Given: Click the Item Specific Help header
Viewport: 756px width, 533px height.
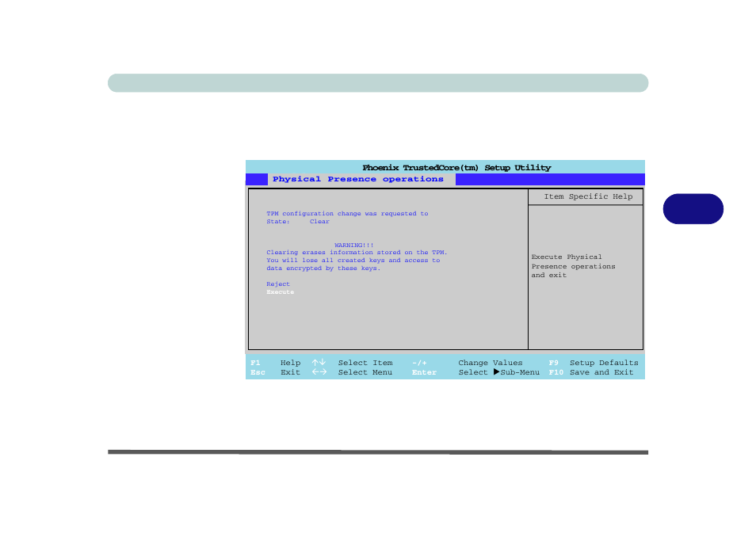Looking at the screenshot, I should click(x=588, y=196).
